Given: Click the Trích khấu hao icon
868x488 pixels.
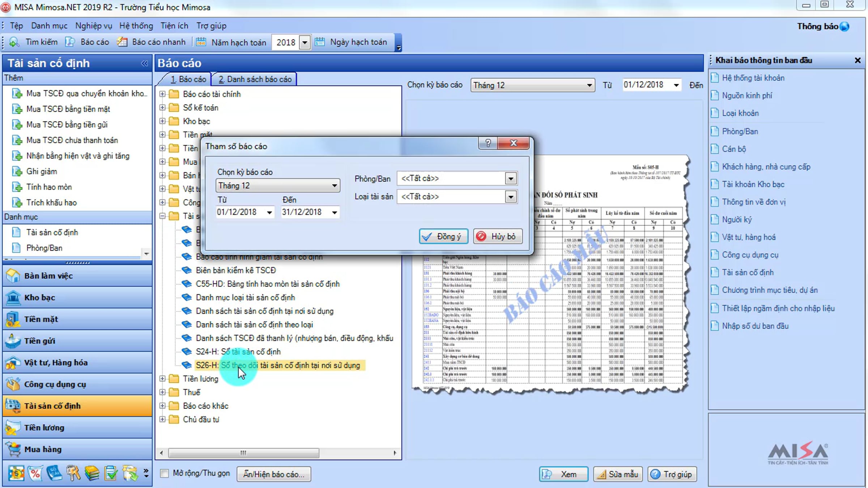Looking at the screenshot, I should point(17,202).
